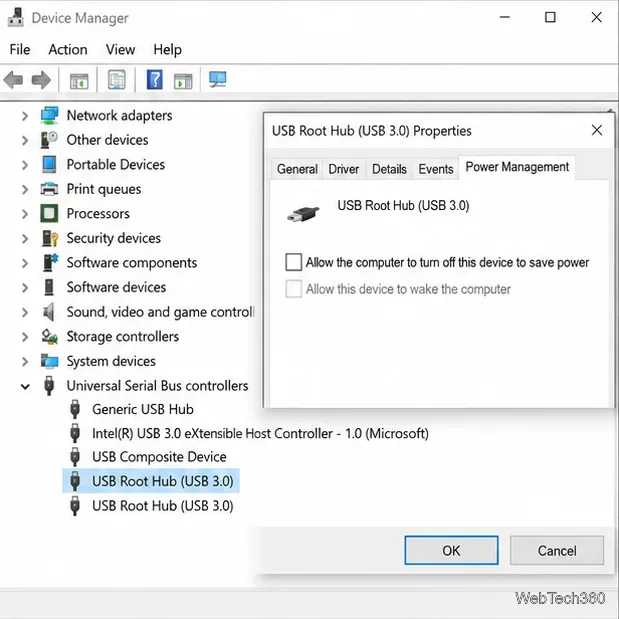Toggle Allow computer to turn off device checkbox
This screenshot has height=619, width=619.
click(x=293, y=262)
